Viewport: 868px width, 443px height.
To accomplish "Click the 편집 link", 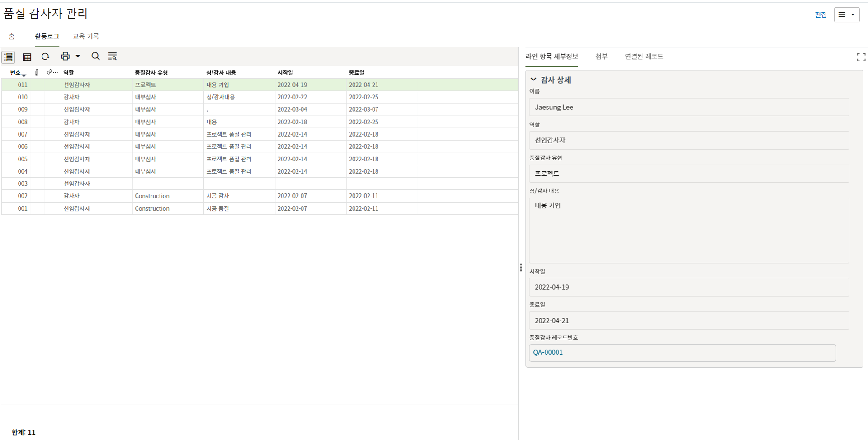I will pos(820,15).
